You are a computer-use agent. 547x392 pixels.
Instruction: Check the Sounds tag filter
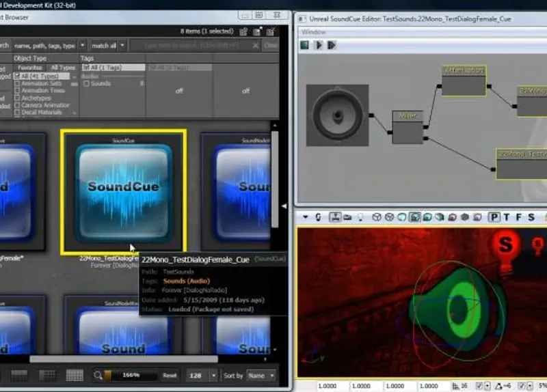coord(86,83)
